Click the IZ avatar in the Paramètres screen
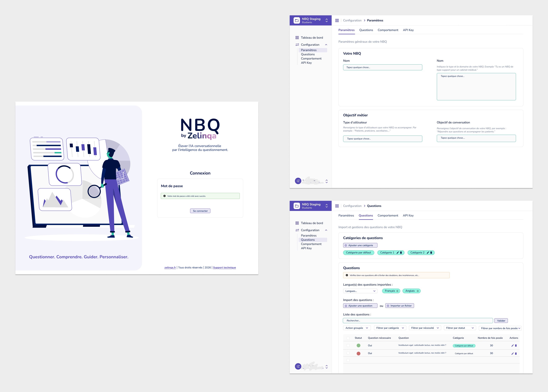Screen dimensions: 548x392 click(298, 181)
